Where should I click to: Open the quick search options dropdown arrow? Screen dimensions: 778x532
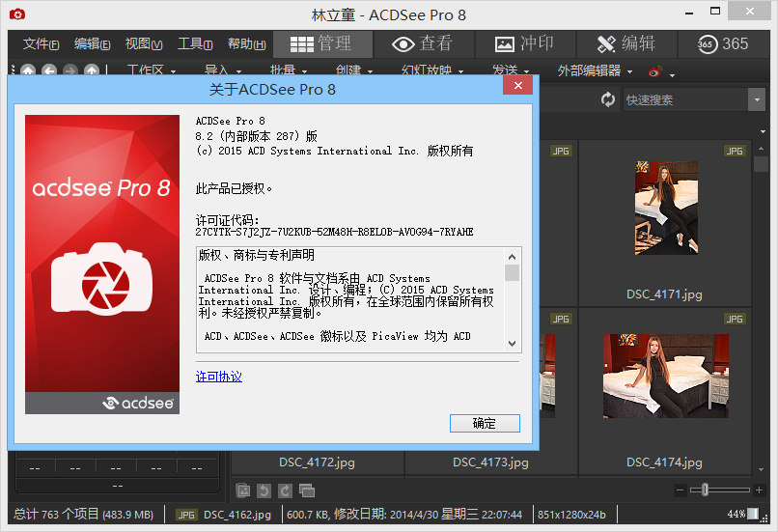coord(757,99)
